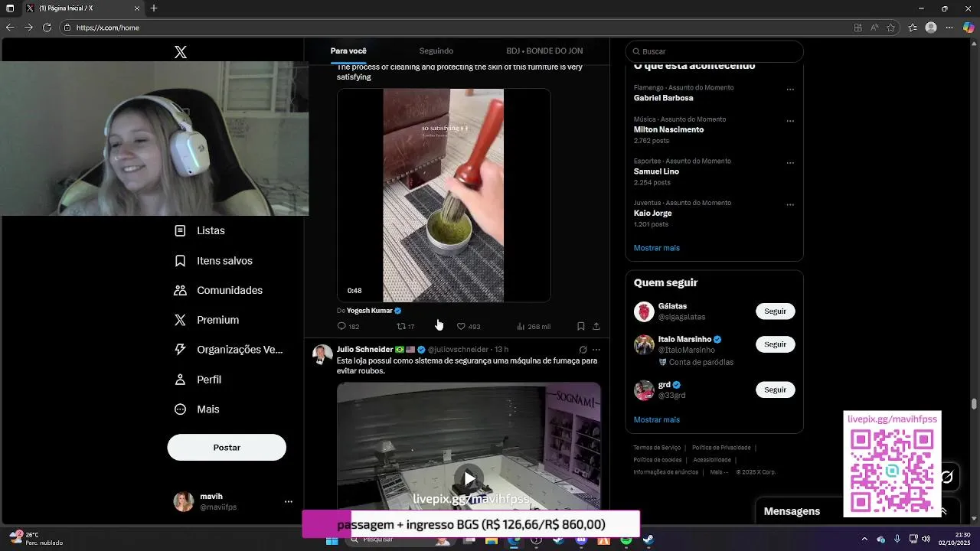The width and height of the screenshot is (980, 551).
Task: Click the Buscar search field
Action: 714,51
